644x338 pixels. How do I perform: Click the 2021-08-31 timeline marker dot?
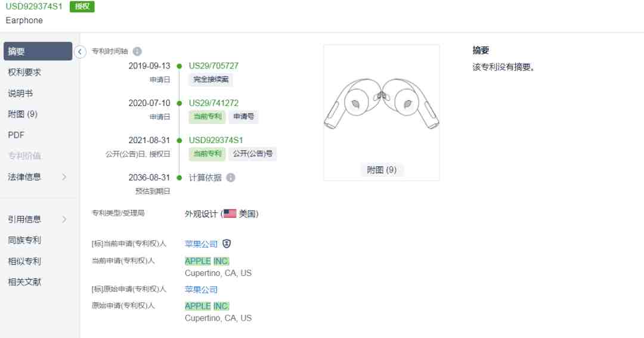(x=179, y=141)
